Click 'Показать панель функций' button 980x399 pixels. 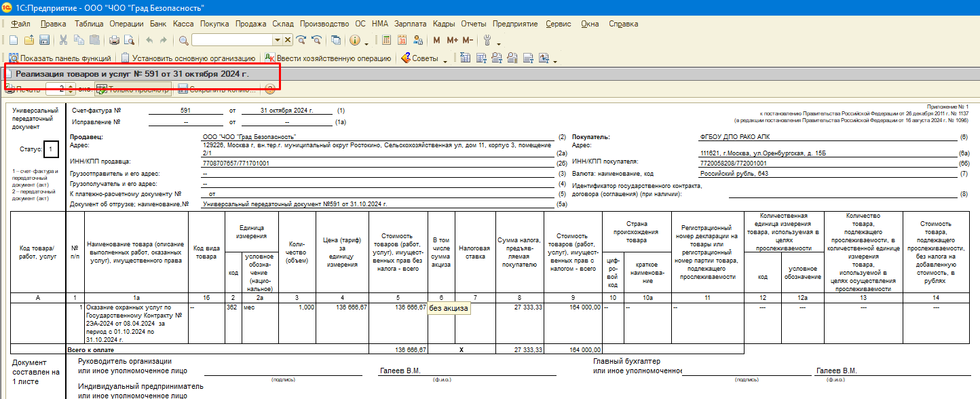pyautogui.click(x=60, y=58)
